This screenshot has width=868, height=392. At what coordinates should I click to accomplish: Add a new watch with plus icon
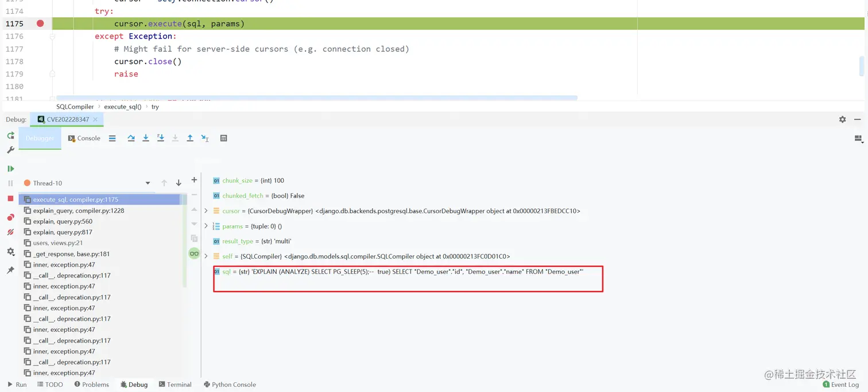(x=194, y=180)
